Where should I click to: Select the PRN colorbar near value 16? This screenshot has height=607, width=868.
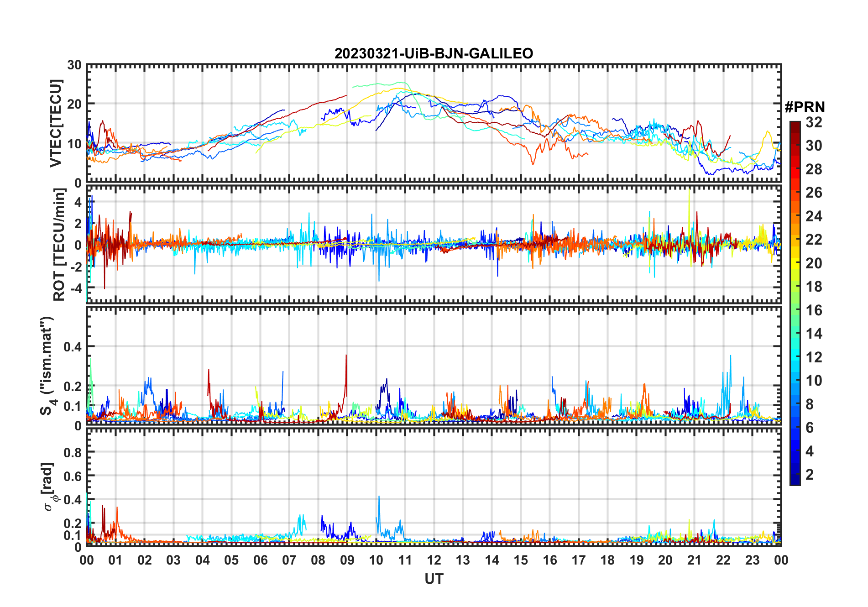tap(795, 310)
